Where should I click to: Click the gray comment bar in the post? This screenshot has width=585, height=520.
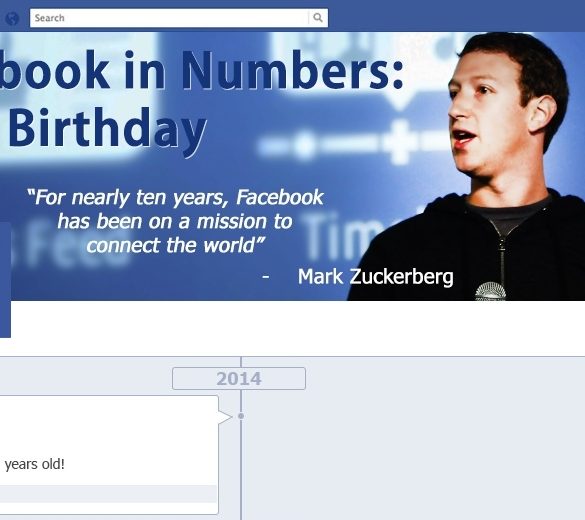(108, 494)
